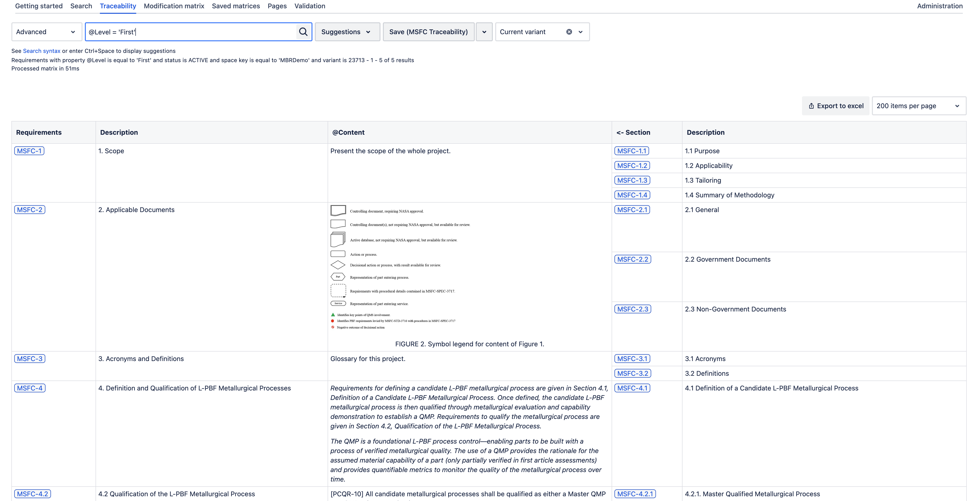The width and height of the screenshot is (980, 501).
Task: Switch to the Modification matrix tab
Action: 174,6
